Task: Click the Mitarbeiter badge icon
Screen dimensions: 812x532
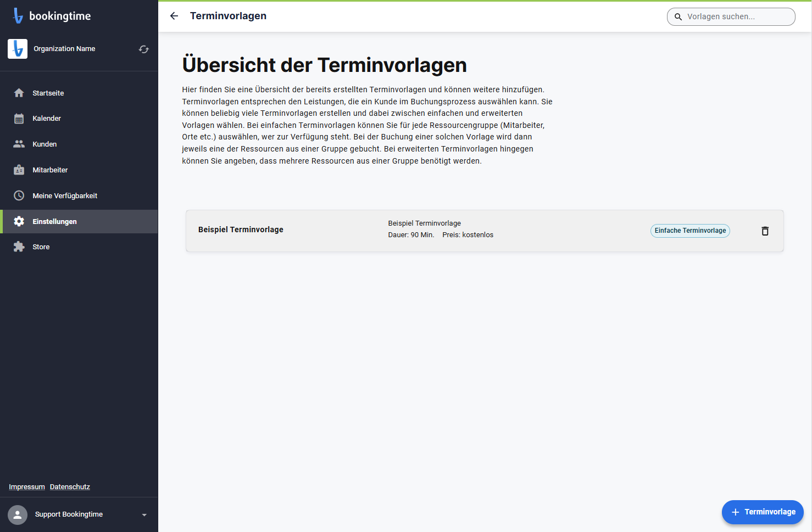Action: (x=19, y=170)
